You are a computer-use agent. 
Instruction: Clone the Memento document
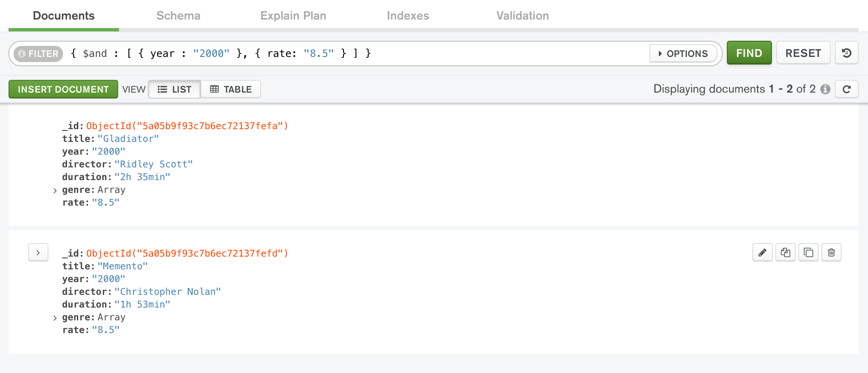pos(808,253)
